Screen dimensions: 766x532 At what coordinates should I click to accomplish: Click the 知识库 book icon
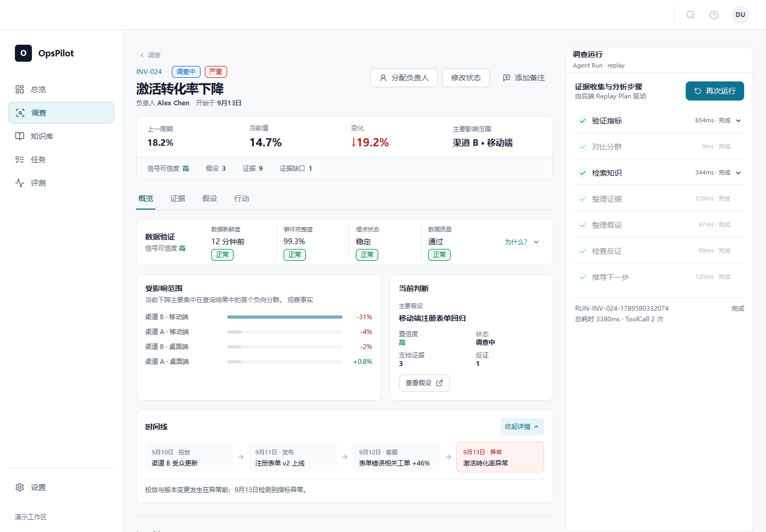click(x=20, y=136)
